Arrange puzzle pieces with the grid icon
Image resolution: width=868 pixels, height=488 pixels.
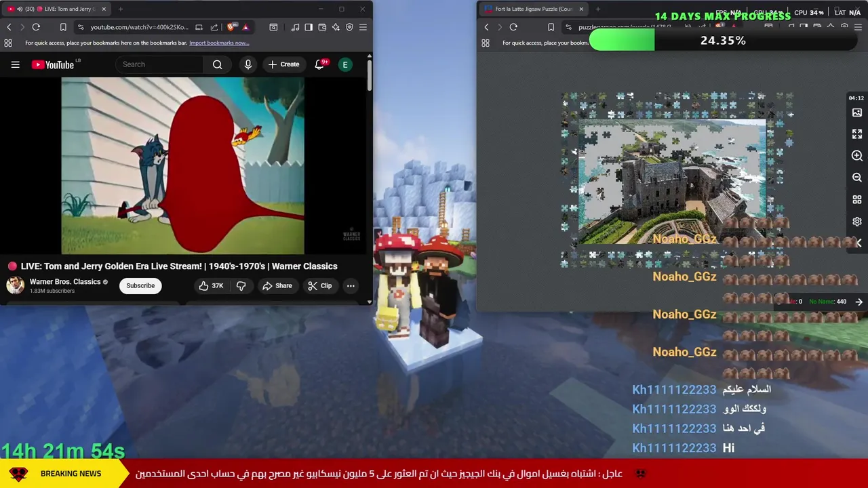click(x=857, y=200)
